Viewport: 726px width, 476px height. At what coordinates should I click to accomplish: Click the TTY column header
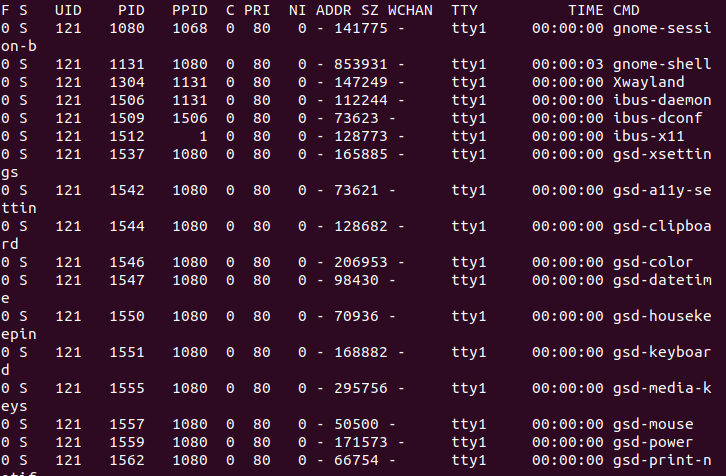tap(464, 10)
